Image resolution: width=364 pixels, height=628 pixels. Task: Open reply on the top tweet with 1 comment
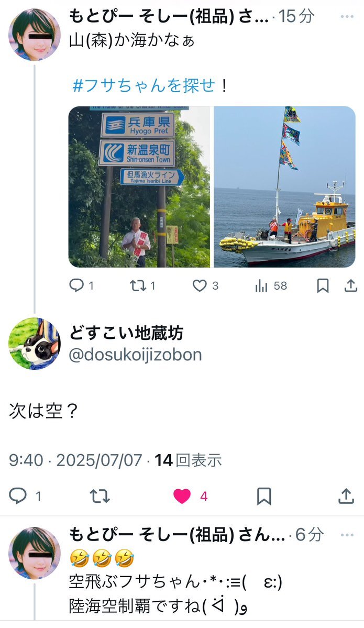(81, 285)
